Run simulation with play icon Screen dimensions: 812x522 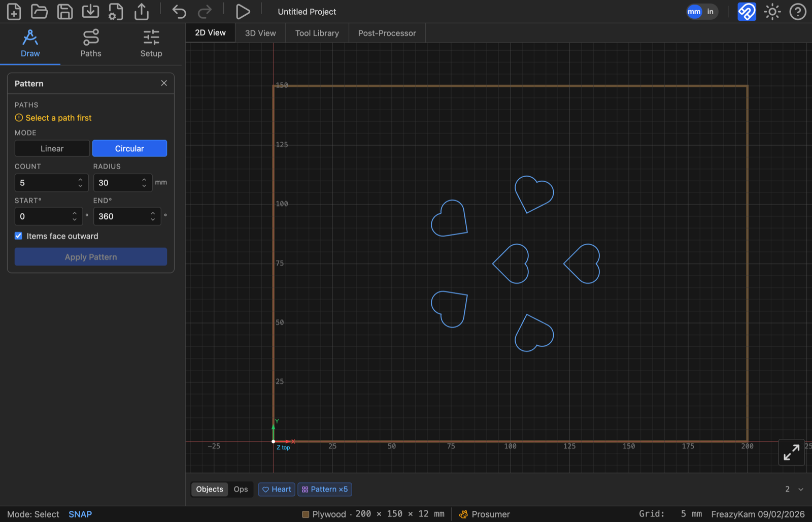(243, 11)
